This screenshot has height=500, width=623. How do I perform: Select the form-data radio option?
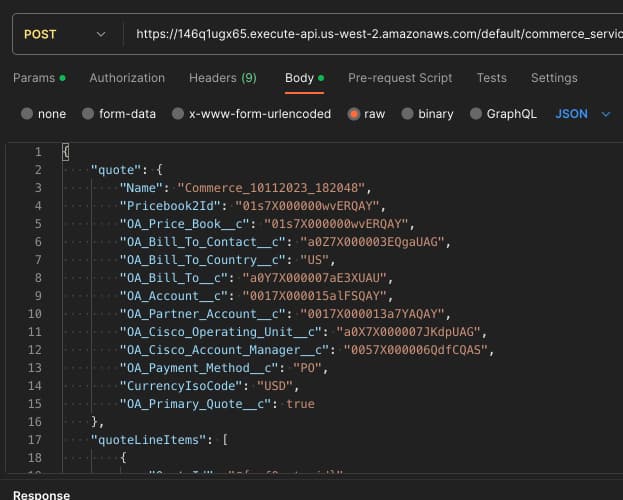click(88, 114)
